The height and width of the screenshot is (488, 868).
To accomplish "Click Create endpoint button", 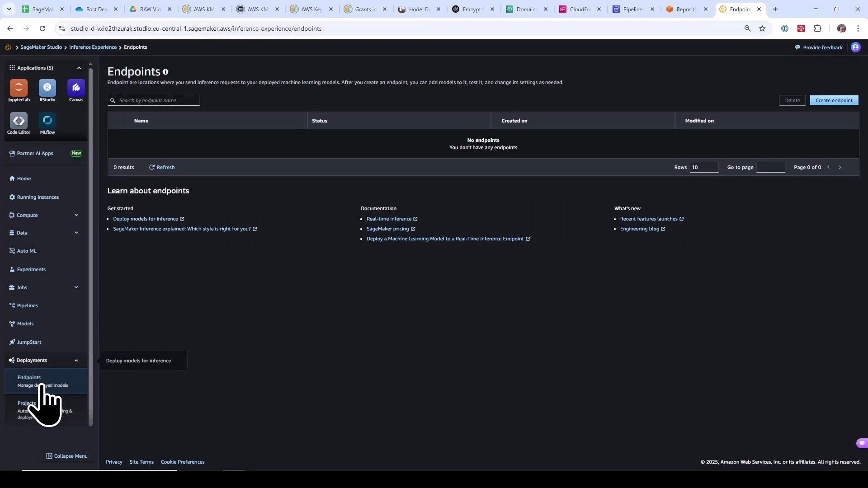I will pyautogui.click(x=834, y=100).
